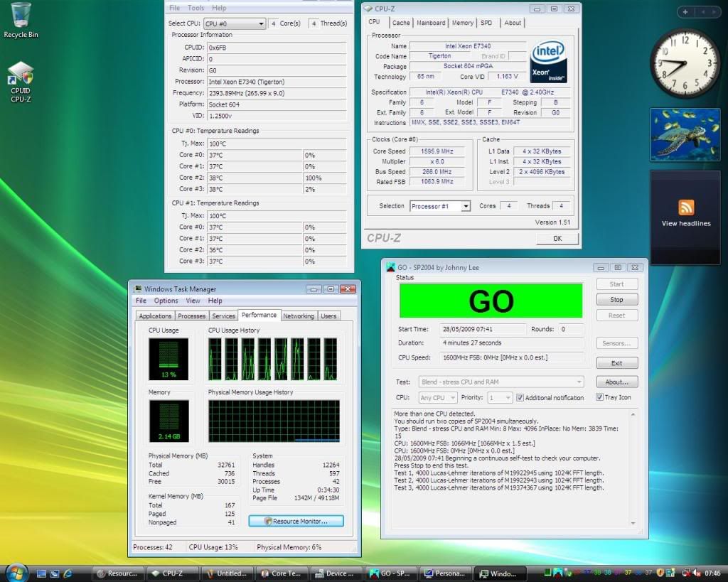Click the CPU-Z title bar icon
Viewport: 728px width, 582px height.
click(x=368, y=9)
